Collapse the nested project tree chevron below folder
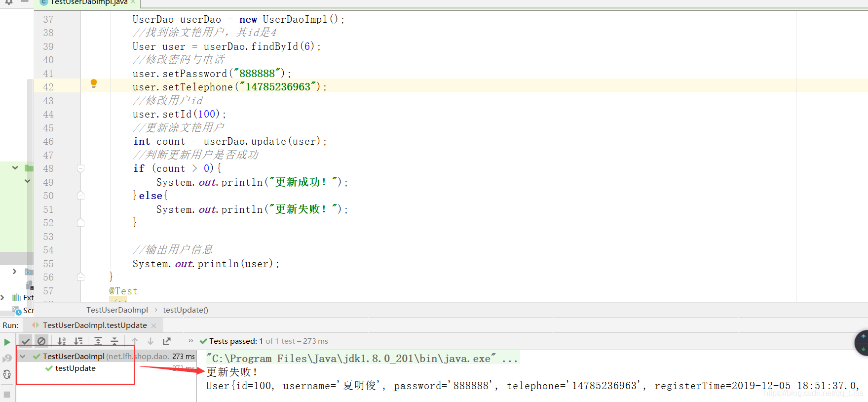Viewport: 868px width, 402px height. (x=27, y=181)
